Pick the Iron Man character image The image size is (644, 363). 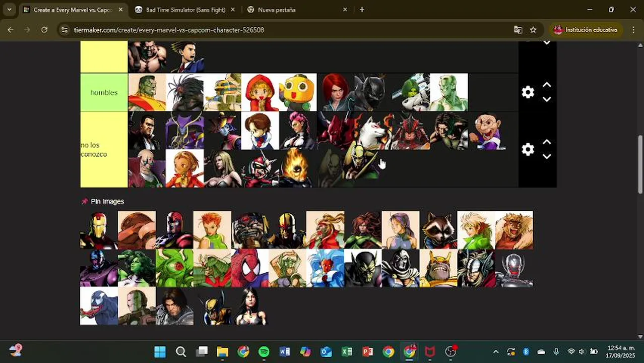tap(99, 230)
